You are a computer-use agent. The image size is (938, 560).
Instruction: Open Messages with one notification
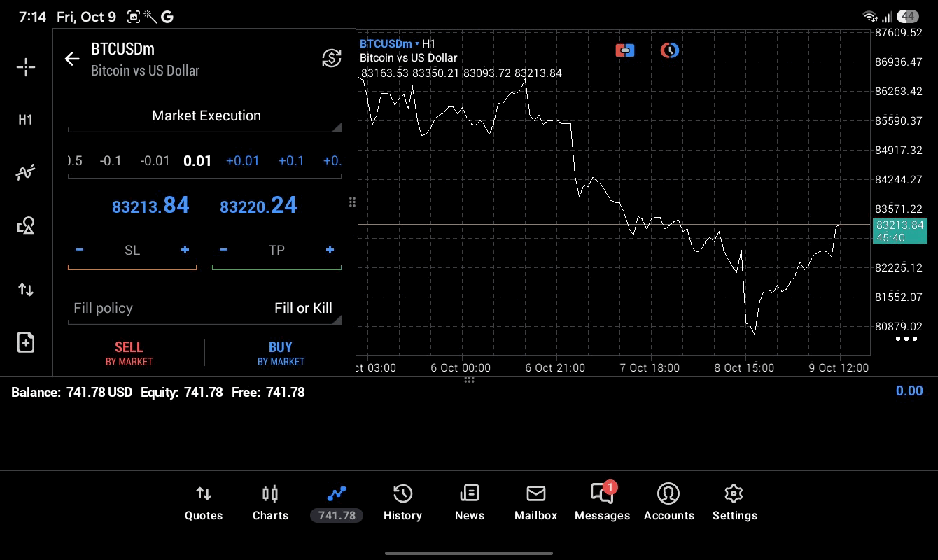[602, 502]
